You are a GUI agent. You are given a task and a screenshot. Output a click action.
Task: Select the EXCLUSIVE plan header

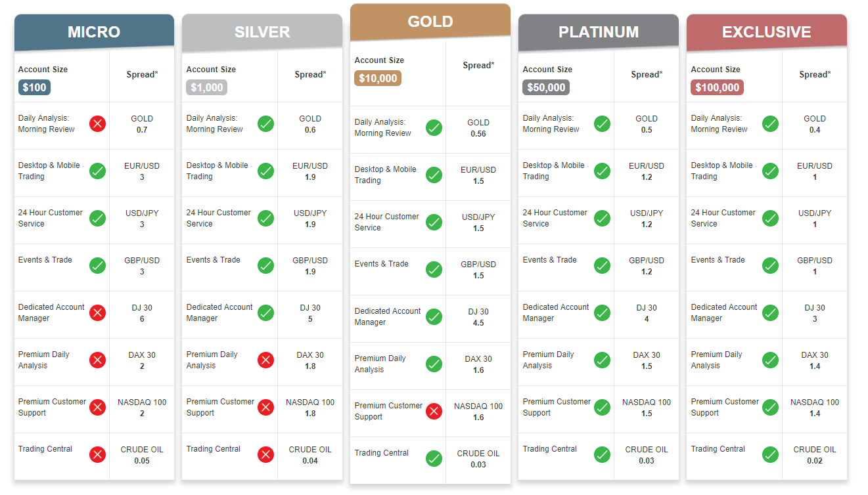pos(767,32)
